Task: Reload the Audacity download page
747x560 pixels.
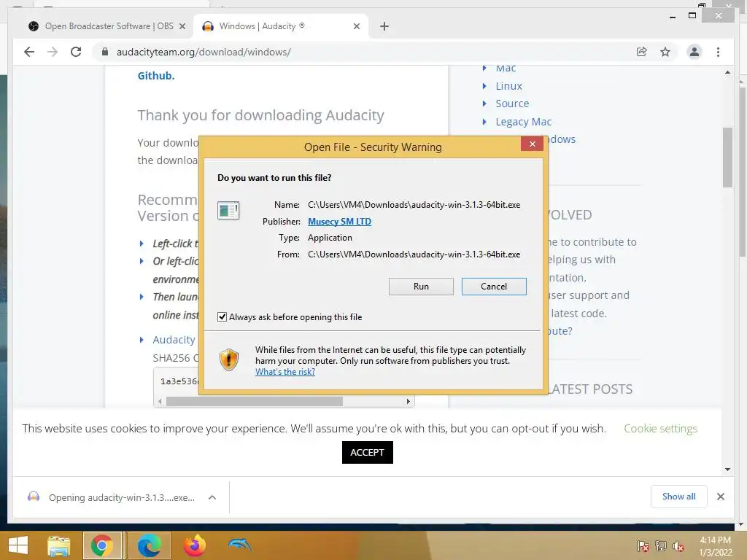Action: point(76,52)
